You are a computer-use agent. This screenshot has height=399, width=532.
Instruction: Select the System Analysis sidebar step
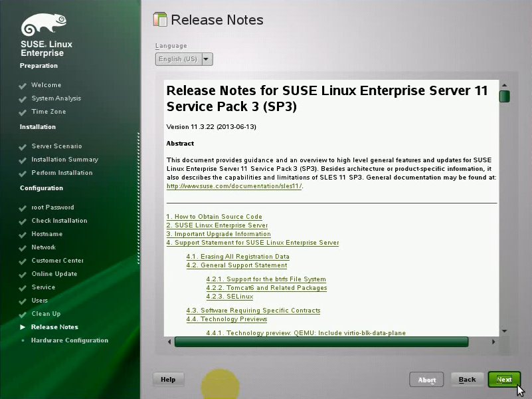click(56, 98)
